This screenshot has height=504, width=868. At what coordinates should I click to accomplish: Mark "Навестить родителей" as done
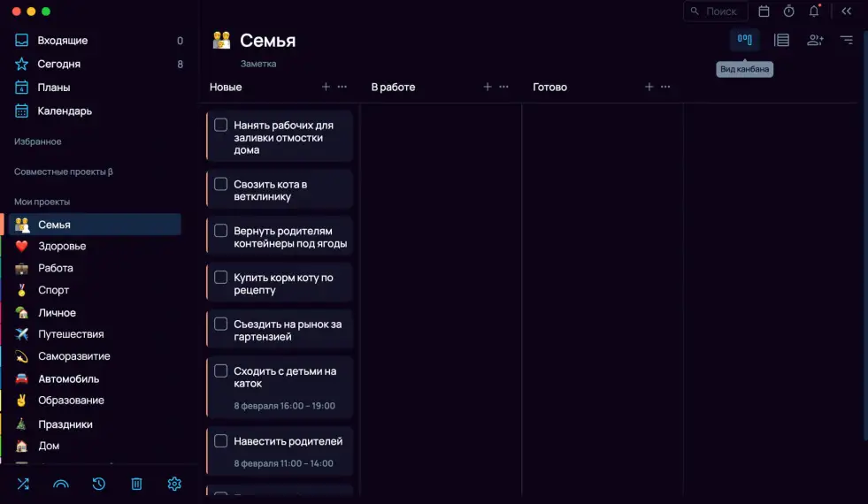(x=221, y=440)
